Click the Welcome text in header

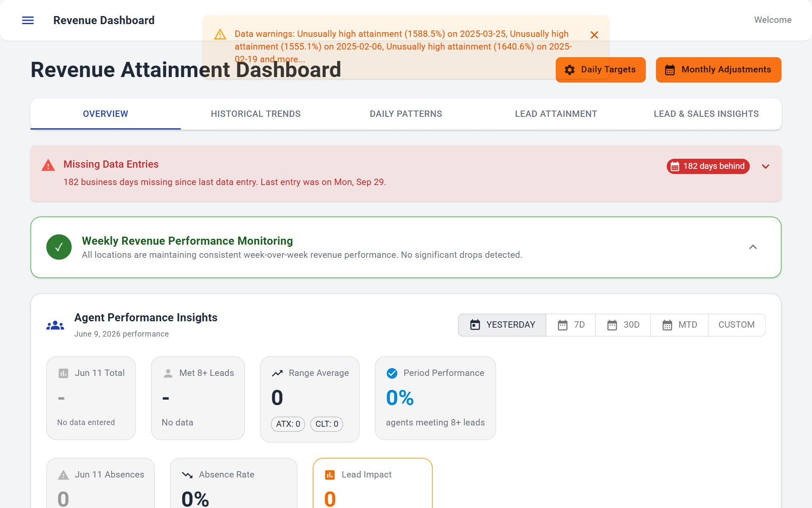[773, 20]
